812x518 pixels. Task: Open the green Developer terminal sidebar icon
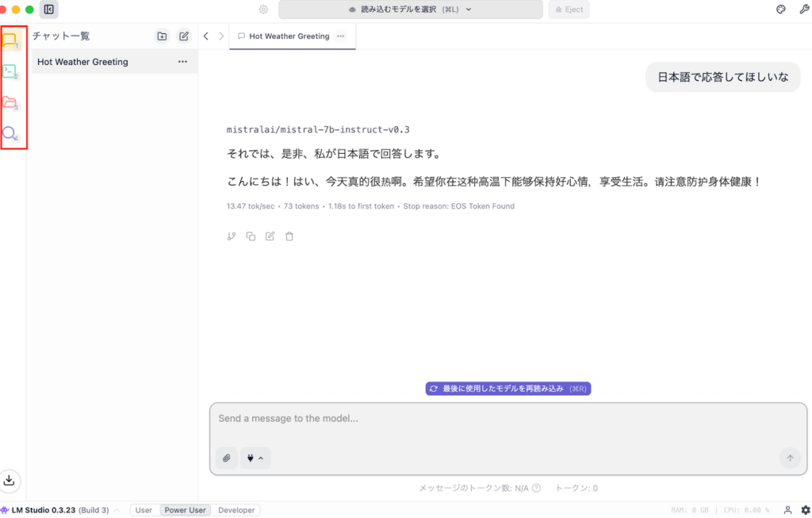tap(11, 71)
